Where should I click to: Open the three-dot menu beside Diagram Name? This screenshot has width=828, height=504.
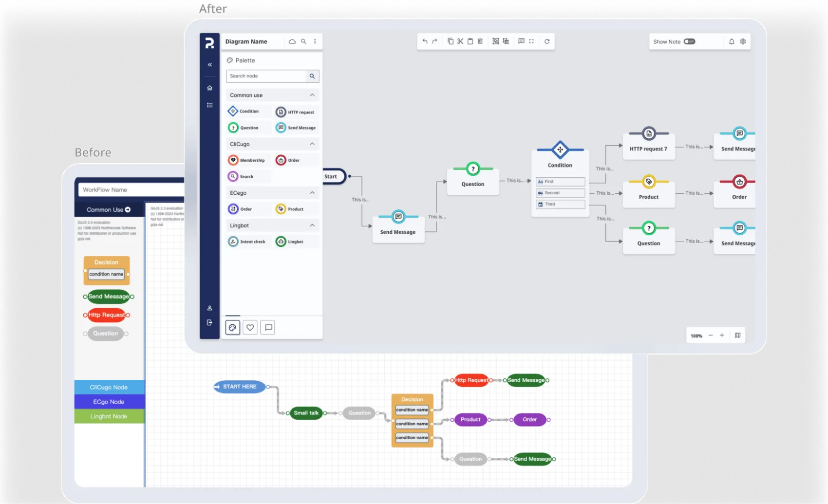tap(315, 41)
